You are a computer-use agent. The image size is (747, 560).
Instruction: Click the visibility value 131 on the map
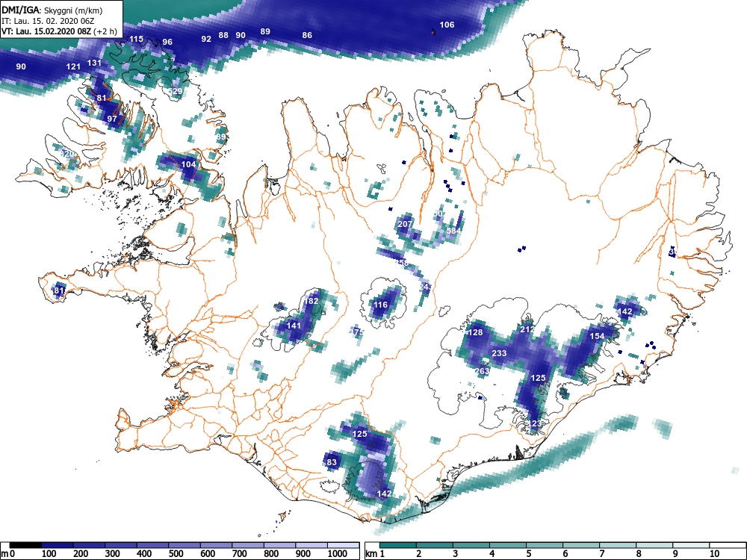coord(94,63)
